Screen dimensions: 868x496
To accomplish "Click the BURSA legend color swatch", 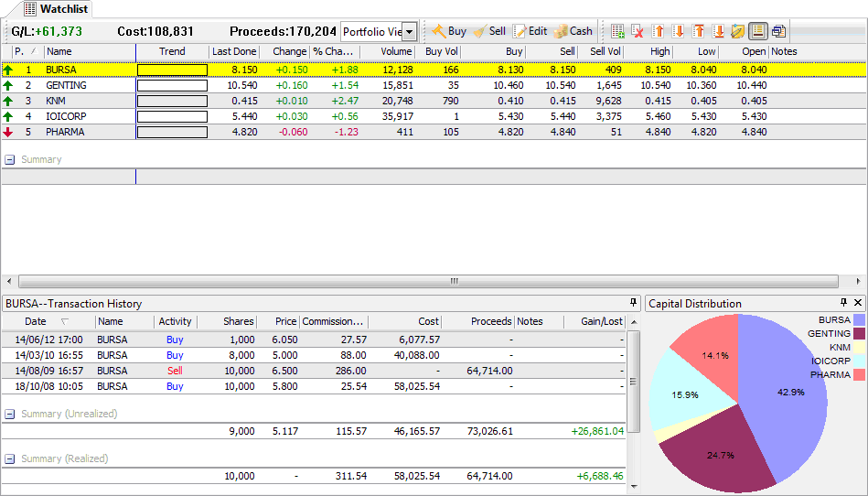I will (x=859, y=320).
